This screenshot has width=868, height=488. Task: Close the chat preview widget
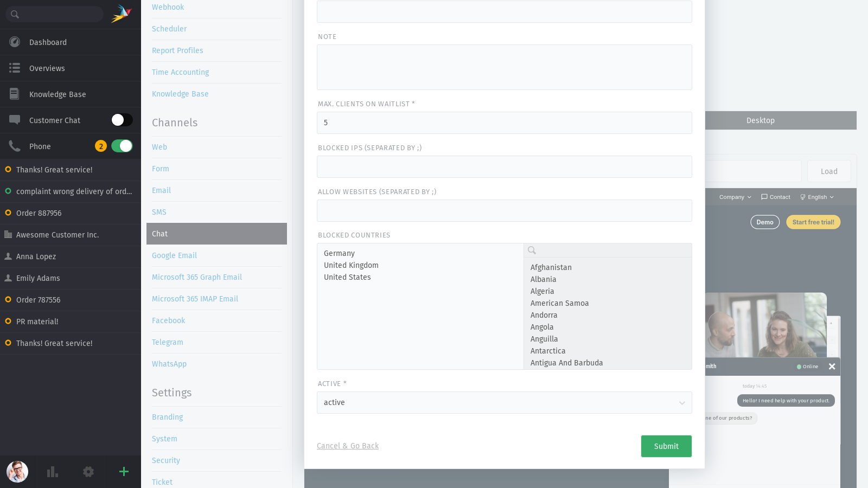832,367
